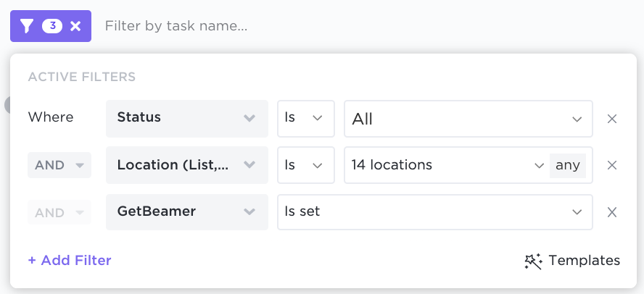
Task: Click the filter count badge showing 3
Action: coord(52,26)
